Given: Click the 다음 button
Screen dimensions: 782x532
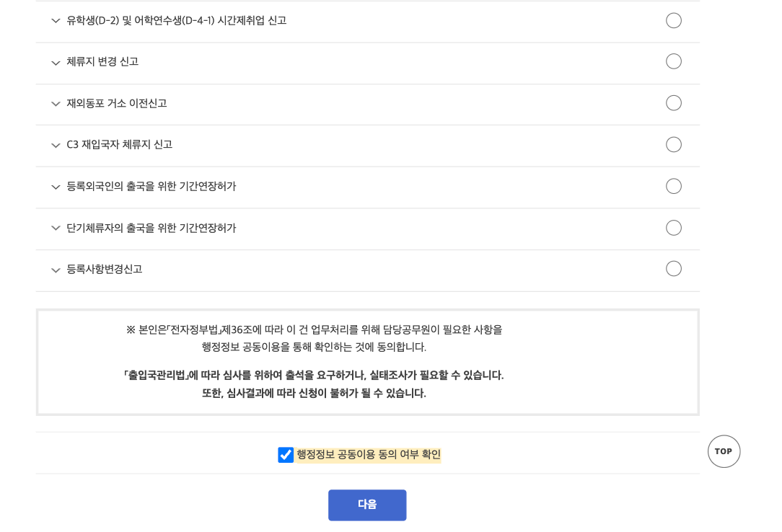Looking at the screenshot, I should click(x=367, y=505).
